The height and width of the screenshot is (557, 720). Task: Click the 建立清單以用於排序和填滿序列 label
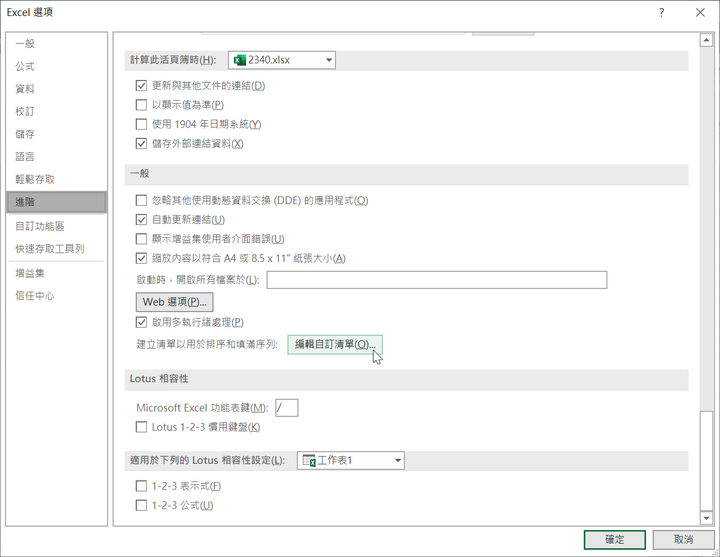coord(207,344)
